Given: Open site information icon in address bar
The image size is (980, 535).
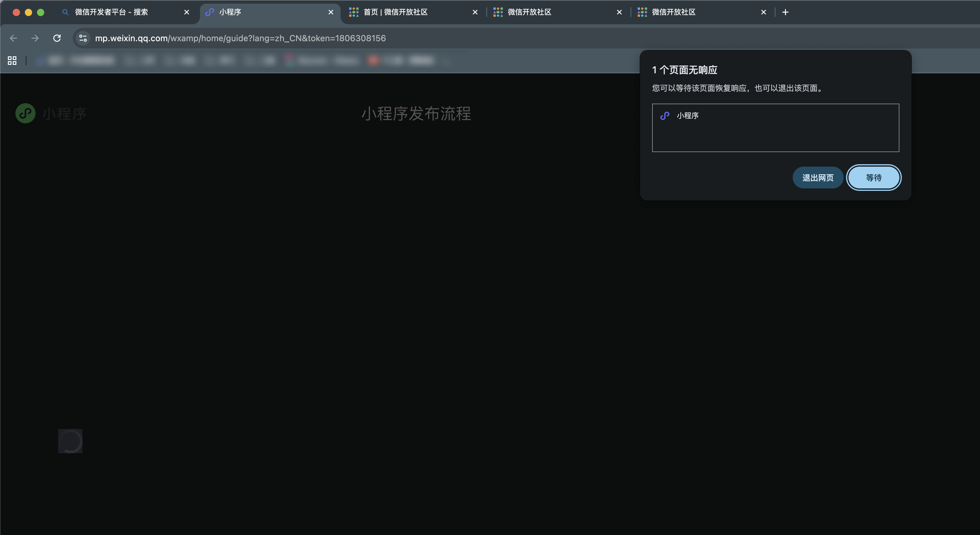Looking at the screenshot, I should (x=83, y=38).
